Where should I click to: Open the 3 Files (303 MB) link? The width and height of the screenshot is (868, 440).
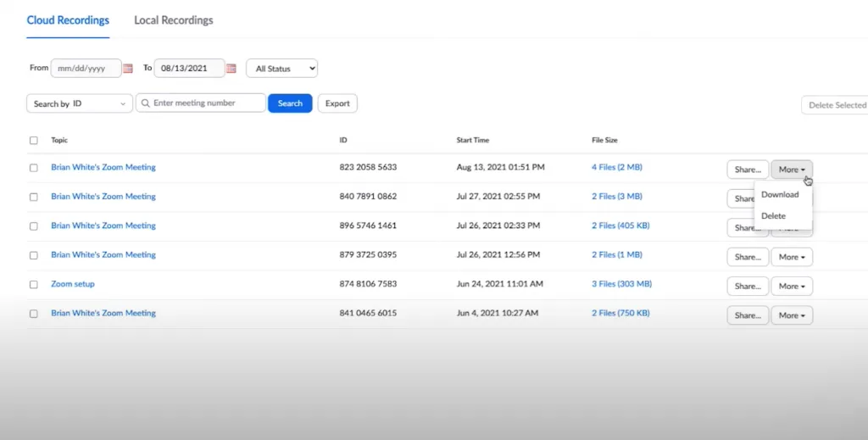pyautogui.click(x=621, y=284)
